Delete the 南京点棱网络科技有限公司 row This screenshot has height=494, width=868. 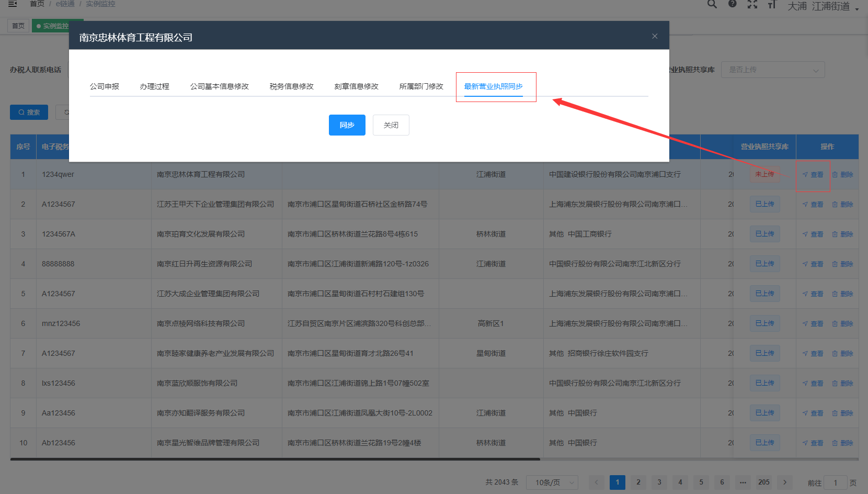point(843,324)
